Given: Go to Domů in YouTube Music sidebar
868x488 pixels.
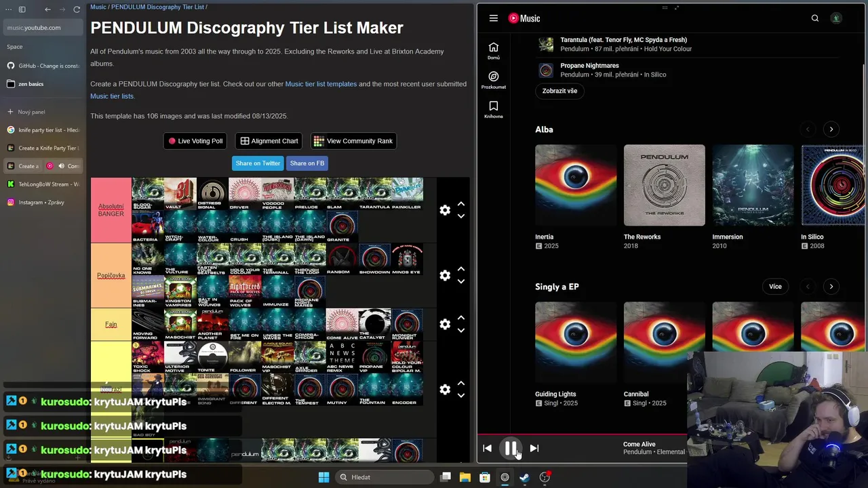Looking at the screenshot, I should coord(494,51).
